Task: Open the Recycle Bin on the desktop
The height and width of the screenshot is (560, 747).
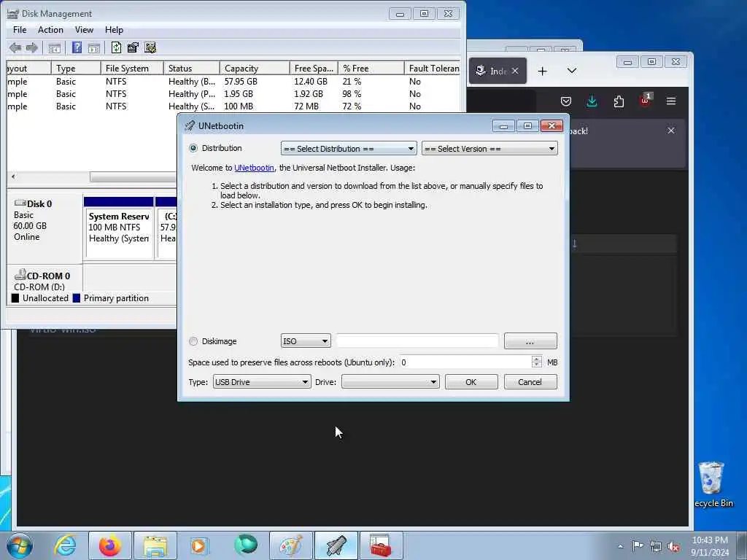Action: point(713,485)
